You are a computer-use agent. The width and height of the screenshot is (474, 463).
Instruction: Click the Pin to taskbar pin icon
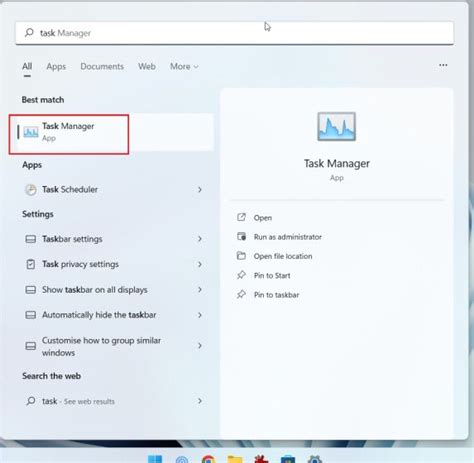[241, 294]
